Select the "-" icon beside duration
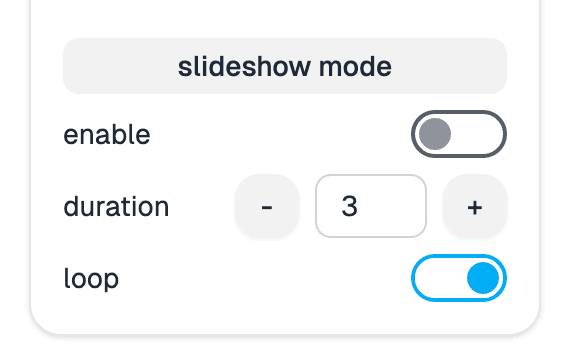Screen dimensions: 570x364 click(267, 207)
